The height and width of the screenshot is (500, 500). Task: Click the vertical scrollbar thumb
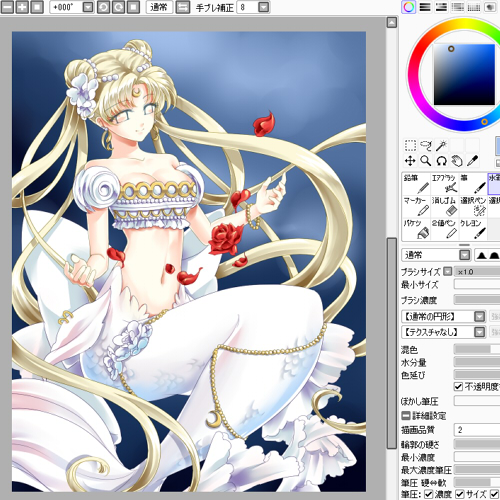pos(392,343)
